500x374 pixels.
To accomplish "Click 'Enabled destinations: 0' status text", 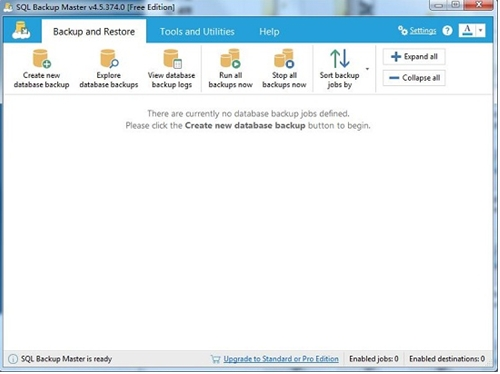I will pyautogui.click(x=447, y=359).
